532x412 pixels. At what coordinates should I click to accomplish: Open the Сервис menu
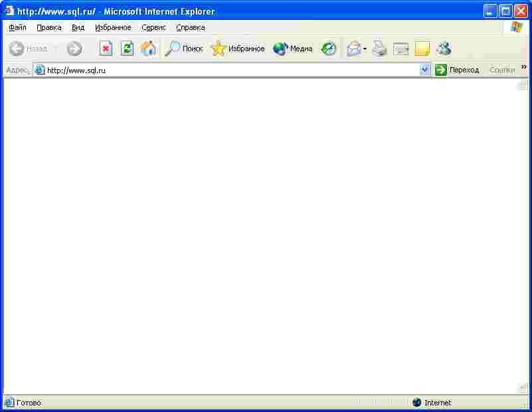pos(153,27)
